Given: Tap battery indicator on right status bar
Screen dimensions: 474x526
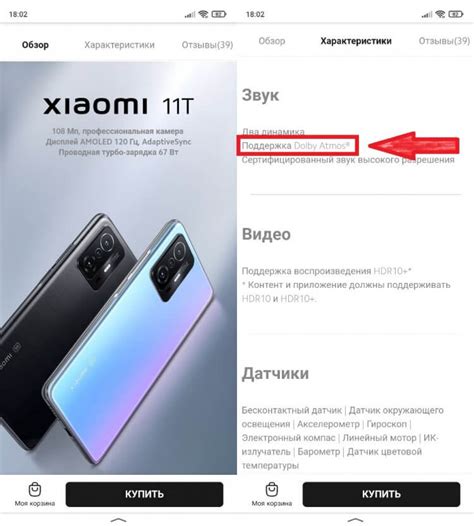Looking at the screenshot, I should coord(456,14).
